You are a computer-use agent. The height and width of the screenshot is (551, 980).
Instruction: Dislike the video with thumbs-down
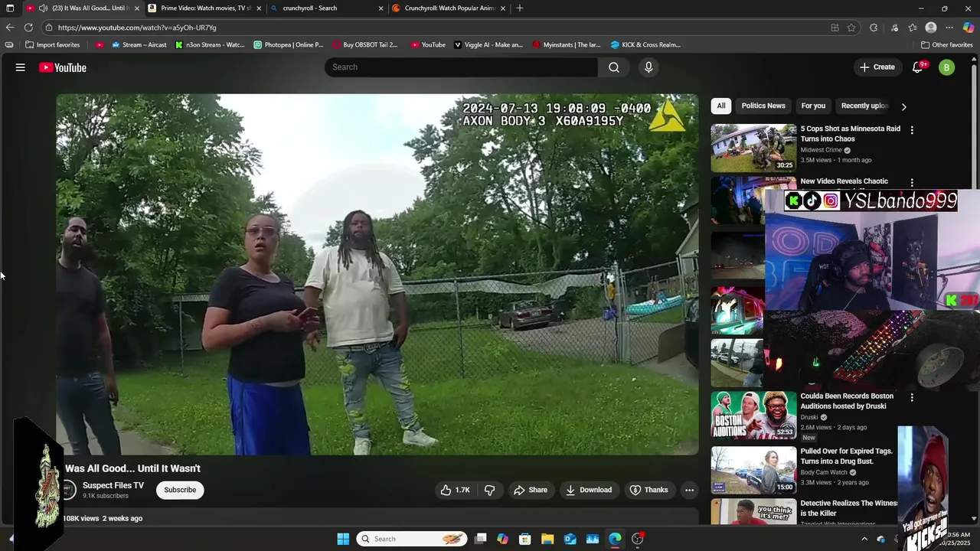490,490
